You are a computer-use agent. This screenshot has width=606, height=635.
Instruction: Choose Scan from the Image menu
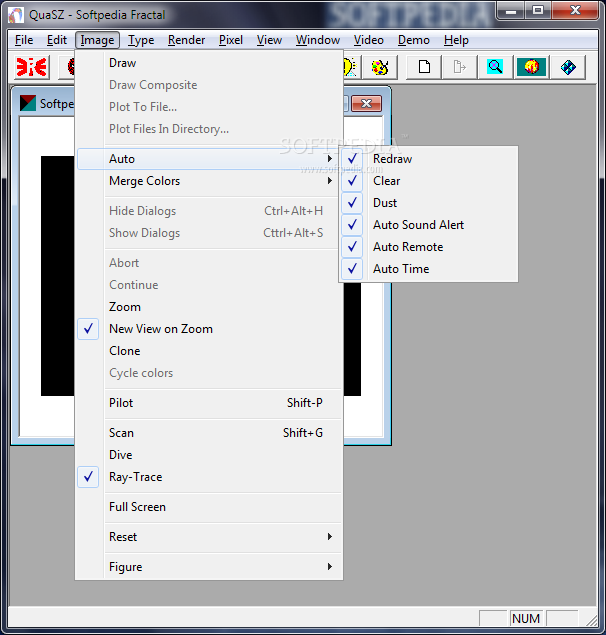point(209,433)
